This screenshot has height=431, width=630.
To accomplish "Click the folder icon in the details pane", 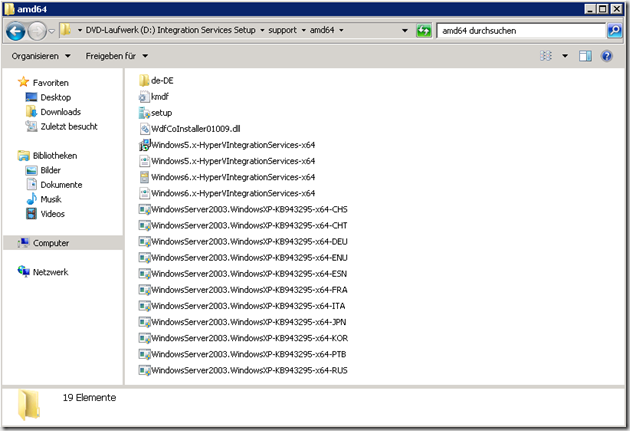I will click(29, 405).
